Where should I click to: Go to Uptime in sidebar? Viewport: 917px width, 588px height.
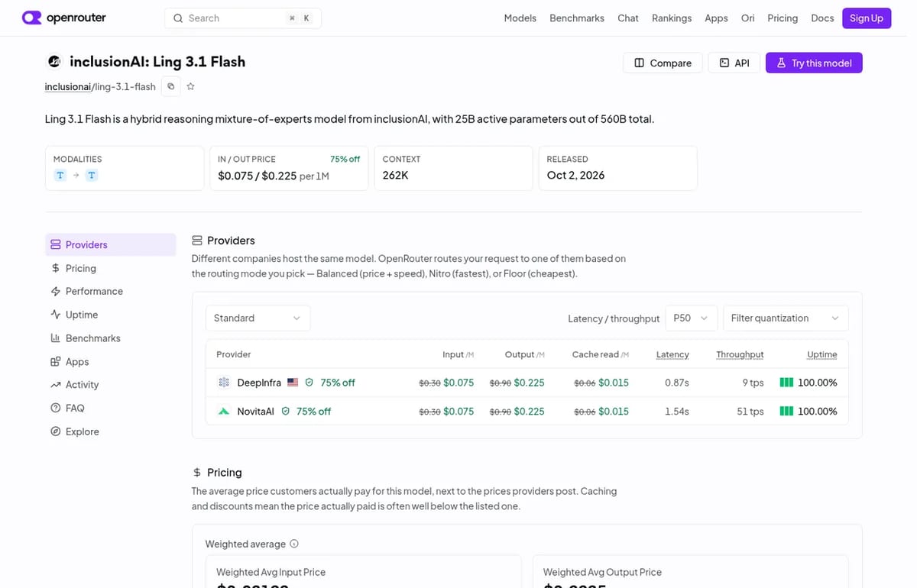coord(111,315)
